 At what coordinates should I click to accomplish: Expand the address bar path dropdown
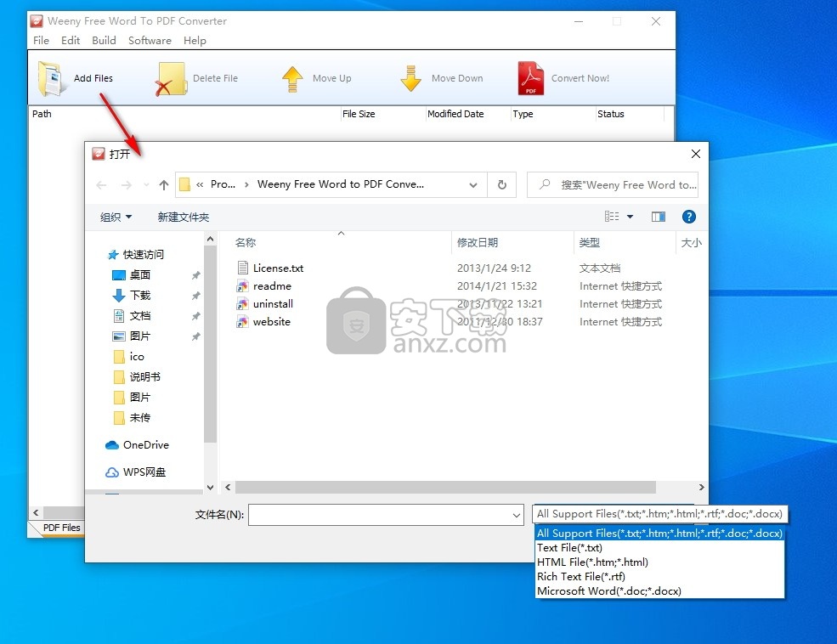(473, 185)
